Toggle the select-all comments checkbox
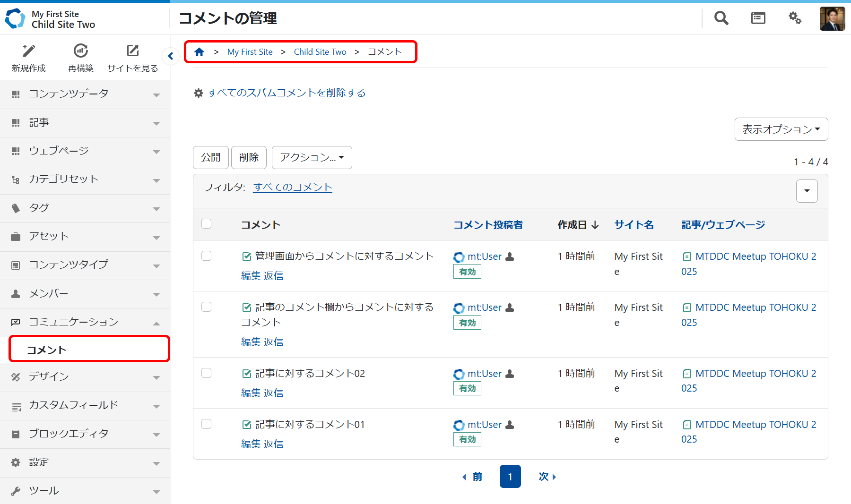Screen dimensions: 851x504 click(207, 224)
